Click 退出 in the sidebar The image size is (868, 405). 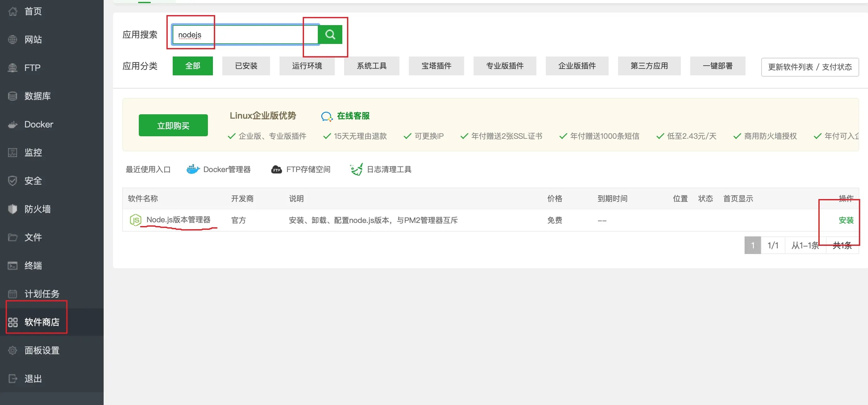coord(33,379)
